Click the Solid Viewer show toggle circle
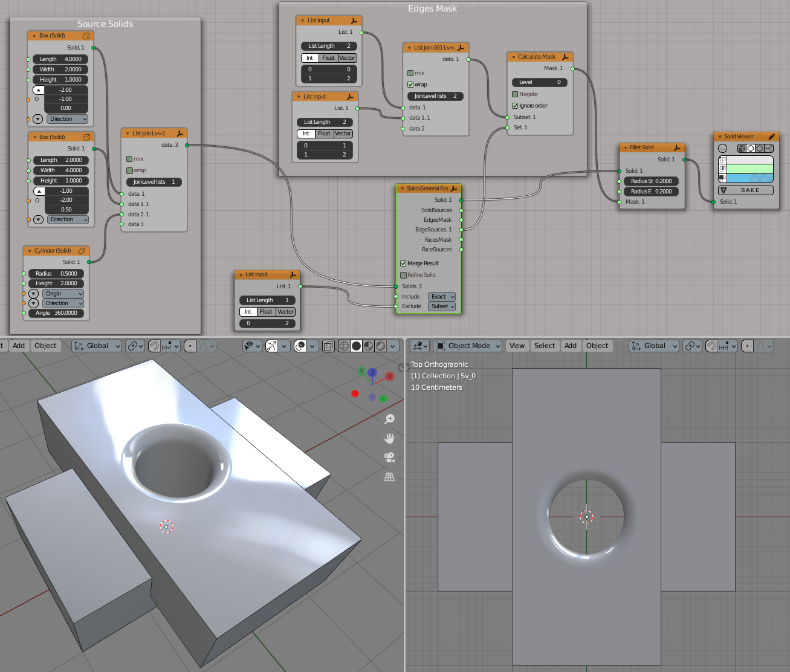The image size is (790, 672). [722, 148]
